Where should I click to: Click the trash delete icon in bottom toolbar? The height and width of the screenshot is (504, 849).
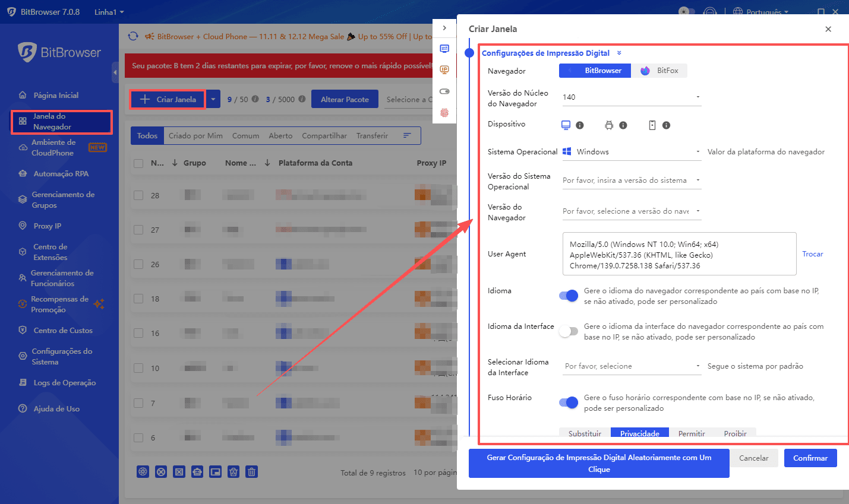(x=252, y=472)
